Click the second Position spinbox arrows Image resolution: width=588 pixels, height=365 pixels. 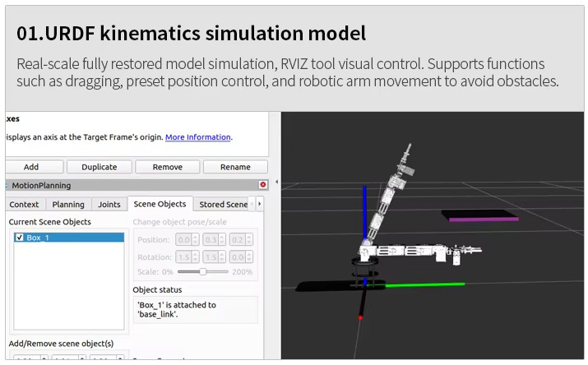click(x=224, y=239)
